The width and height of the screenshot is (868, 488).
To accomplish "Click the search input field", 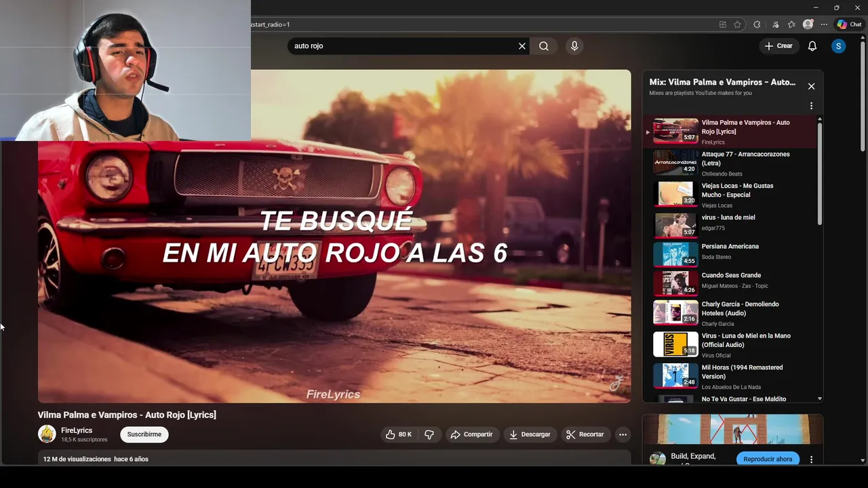I will (x=403, y=46).
